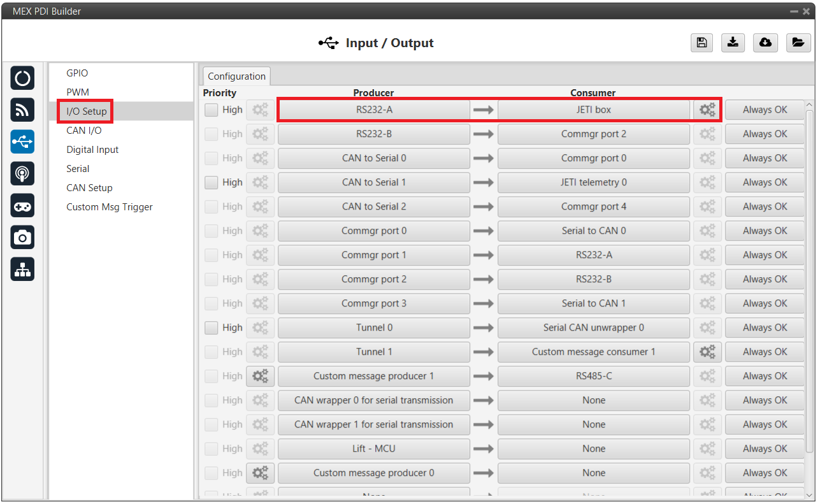The width and height of the screenshot is (818, 504).
Task: Select the gamepad sidebar icon
Action: 22,206
